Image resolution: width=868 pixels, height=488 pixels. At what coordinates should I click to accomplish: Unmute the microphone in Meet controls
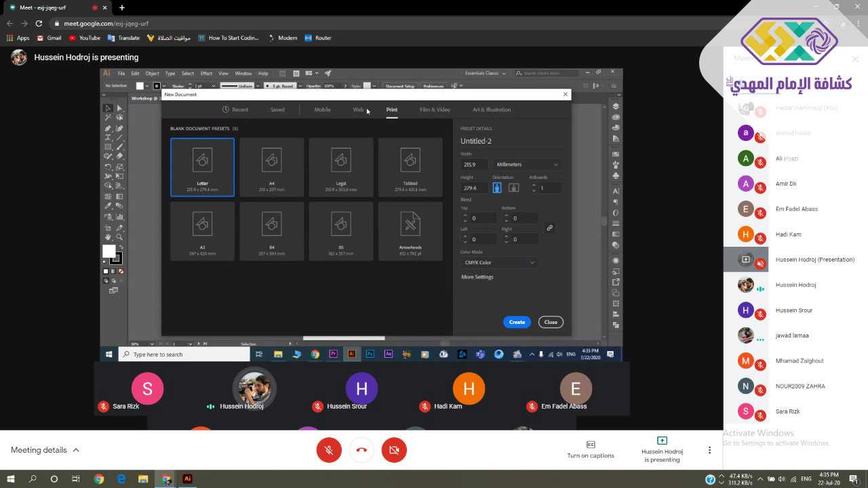(x=329, y=450)
